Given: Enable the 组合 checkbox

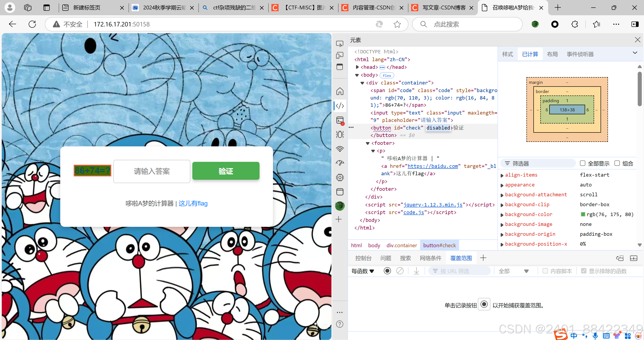Looking at the screenshot, I should (617, 163).
